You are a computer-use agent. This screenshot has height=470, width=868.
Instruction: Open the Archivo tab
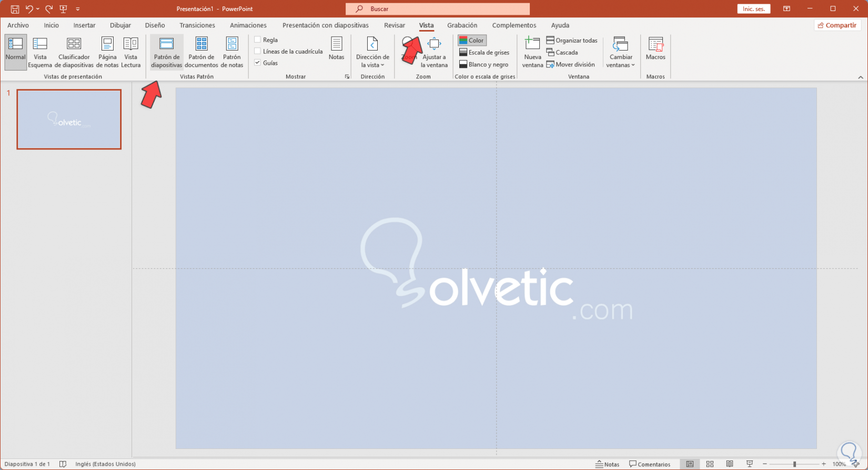pyautogui.click(x=18, y=25)
